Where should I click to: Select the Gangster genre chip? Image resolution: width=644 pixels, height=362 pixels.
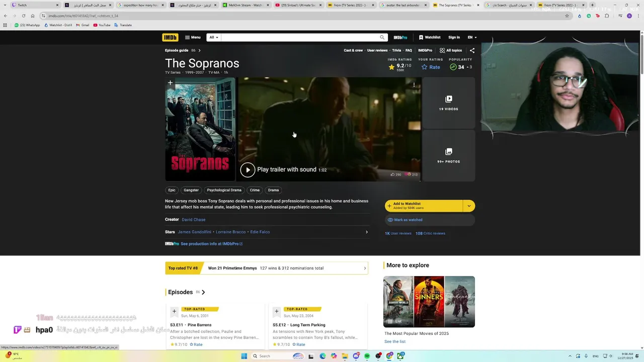tap(191, 190)
